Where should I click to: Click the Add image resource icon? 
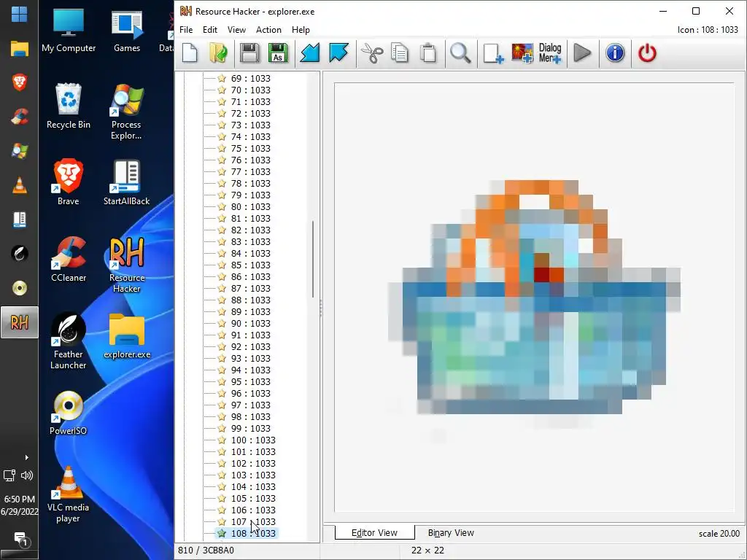[522, 52]
